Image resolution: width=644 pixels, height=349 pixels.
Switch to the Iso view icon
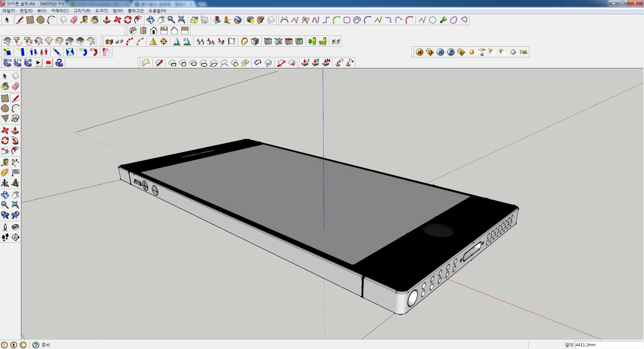(x=133, y=31)
